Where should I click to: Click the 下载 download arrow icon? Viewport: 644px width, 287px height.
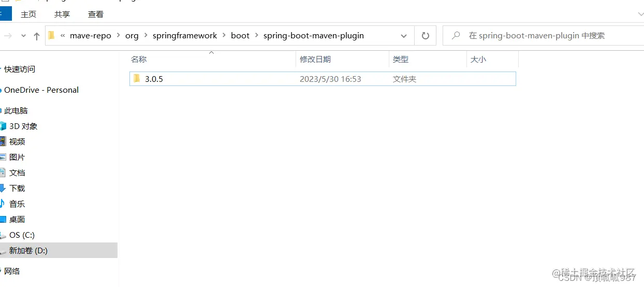[x=3, y=188]
